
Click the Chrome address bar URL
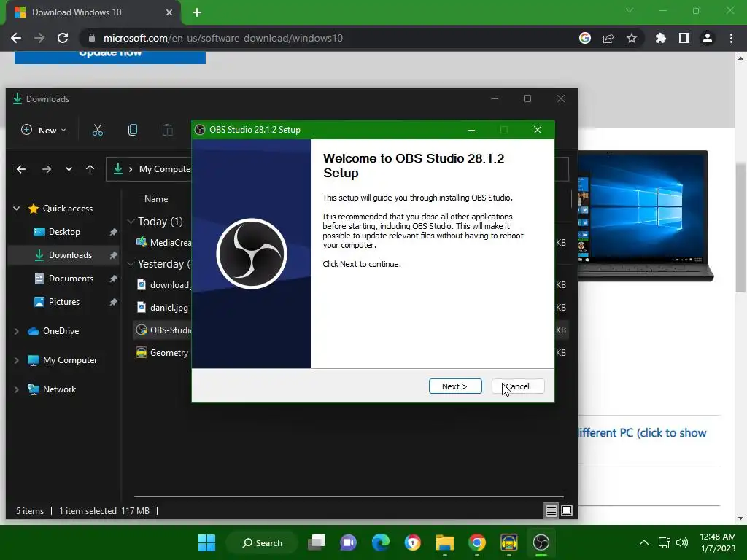[x=223, y=38]
